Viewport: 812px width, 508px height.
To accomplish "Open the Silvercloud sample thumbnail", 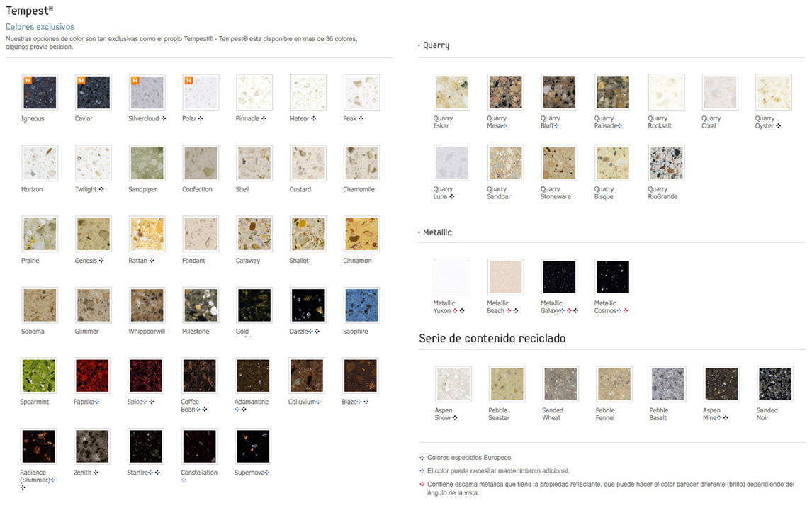I will coord(147,92).
